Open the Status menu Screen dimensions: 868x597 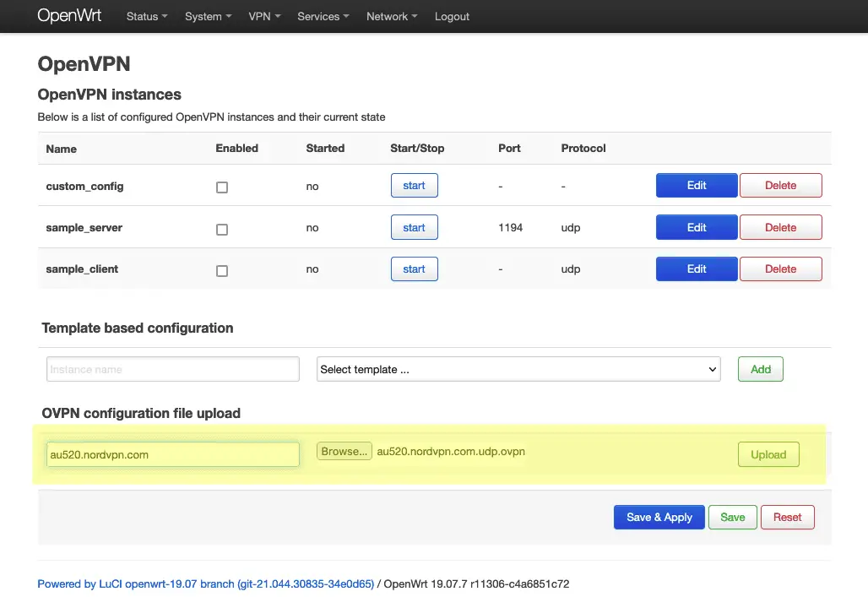click(147, 17)
